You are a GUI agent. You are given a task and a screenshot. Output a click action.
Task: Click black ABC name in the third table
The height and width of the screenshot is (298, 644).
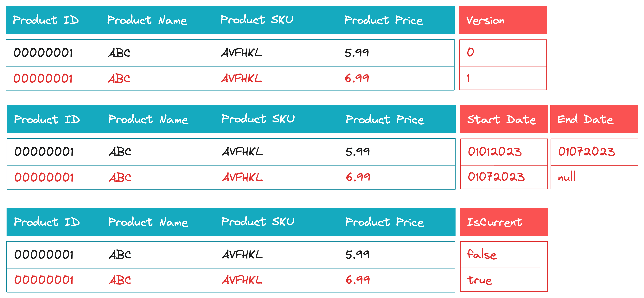click(x=120, y=255)
